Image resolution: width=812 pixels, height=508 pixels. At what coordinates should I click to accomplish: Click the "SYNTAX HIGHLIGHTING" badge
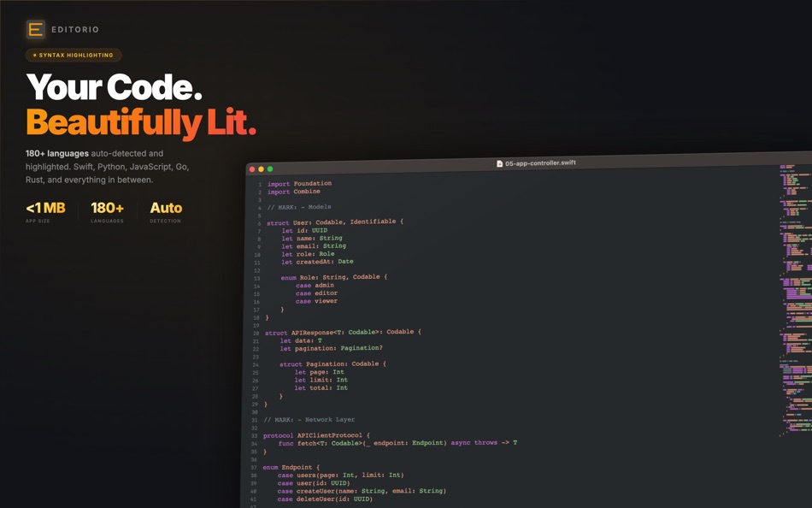click(x=74, y=55)
